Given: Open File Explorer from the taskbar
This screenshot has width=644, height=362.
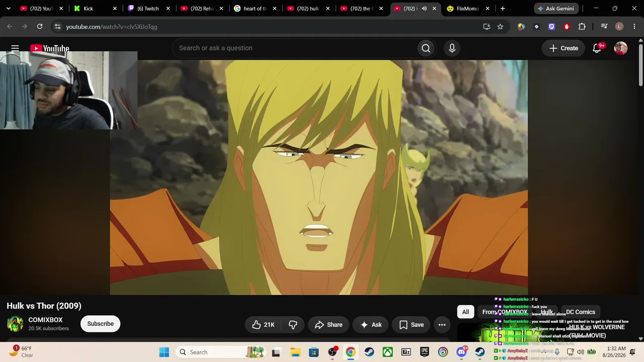Looking at the screenshot, I should tap(295, 352).
